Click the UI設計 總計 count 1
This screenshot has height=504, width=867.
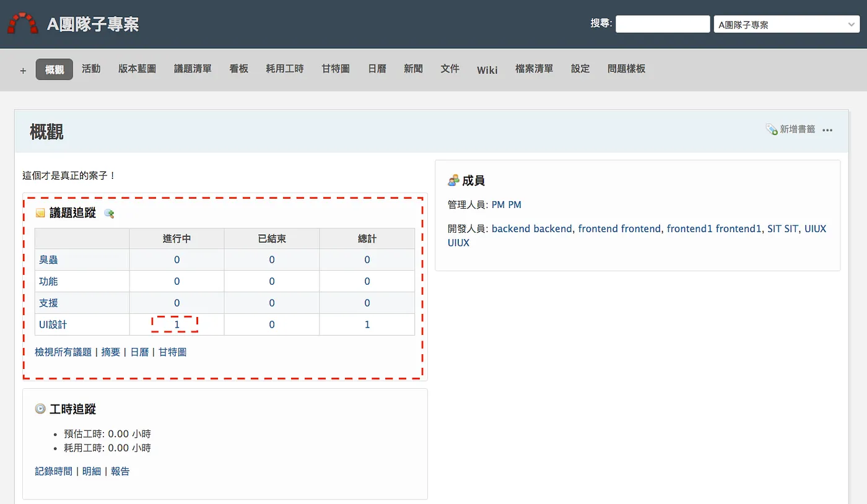click(x=367, y=324)
